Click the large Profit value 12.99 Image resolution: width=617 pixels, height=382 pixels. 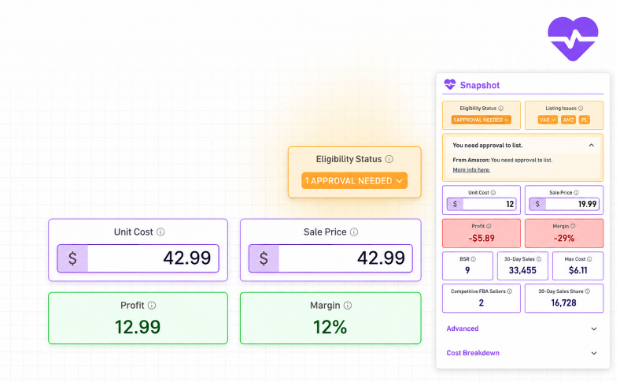138,327
